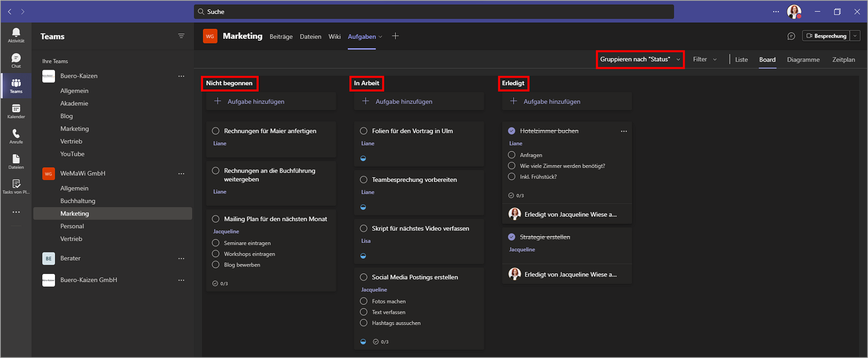The image size is (868, 358).
Task: Open the Gruppieren nach "Status" dropdown
Action: [640, 59]
